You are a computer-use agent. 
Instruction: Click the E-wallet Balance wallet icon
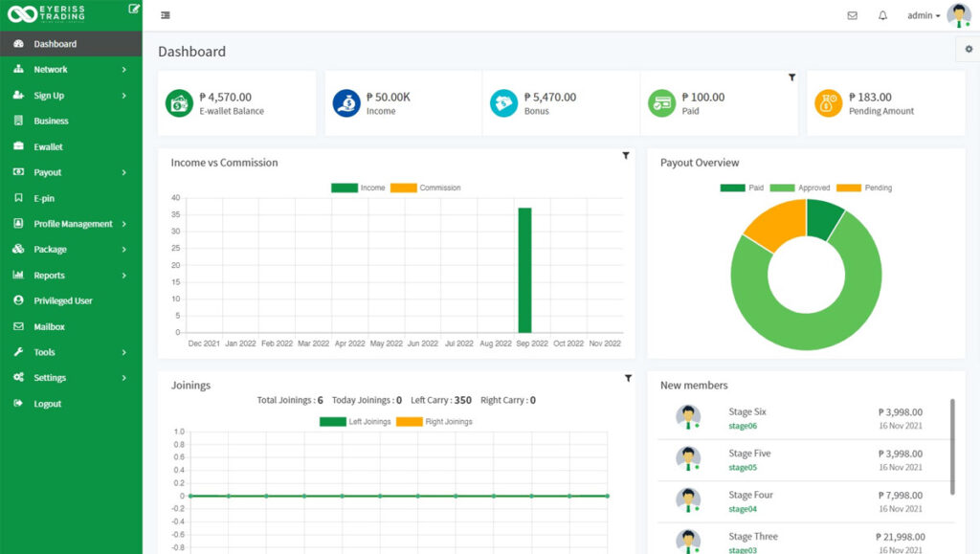[x=179, y=103]
